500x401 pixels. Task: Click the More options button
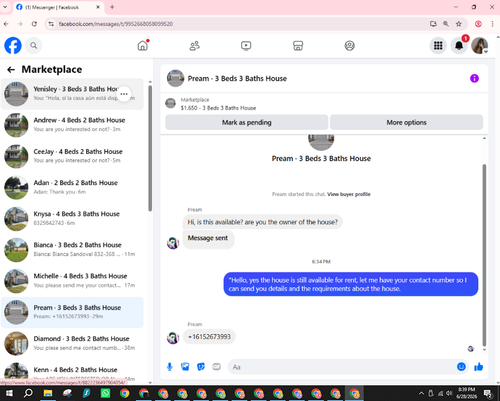406,122
